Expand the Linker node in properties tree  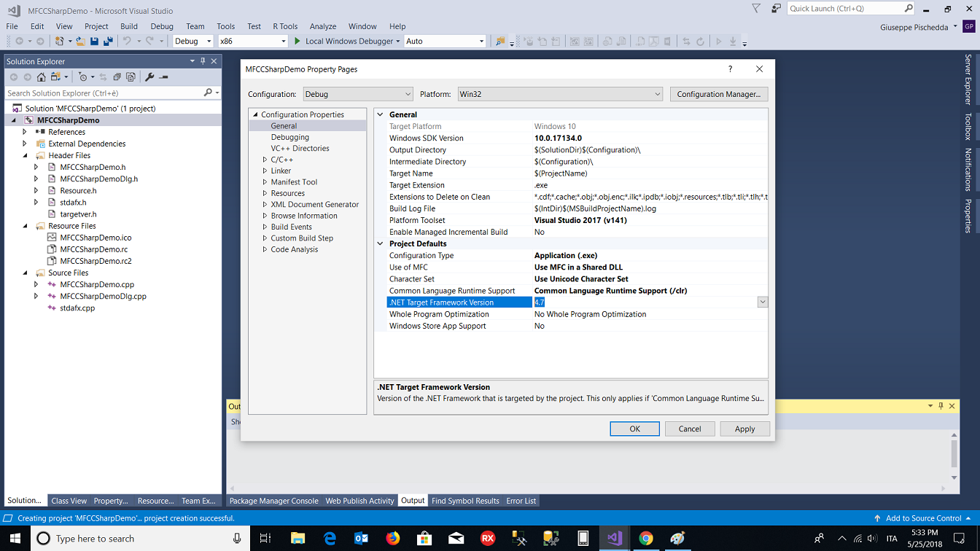pos(265,171)
